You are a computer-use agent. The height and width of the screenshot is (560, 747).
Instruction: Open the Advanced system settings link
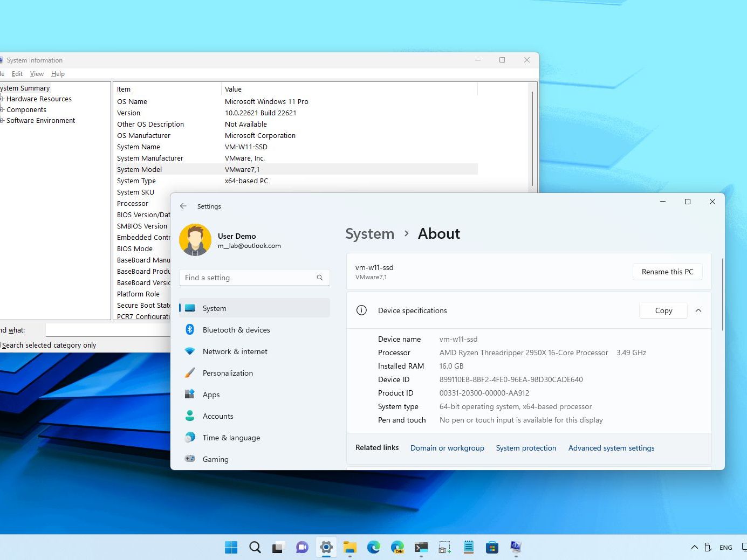(611, 448)
